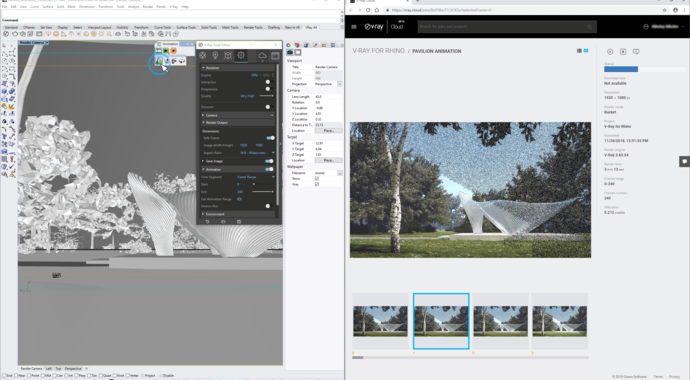Reload the browser page
690x380 pixels.
[x=368, y=10]
